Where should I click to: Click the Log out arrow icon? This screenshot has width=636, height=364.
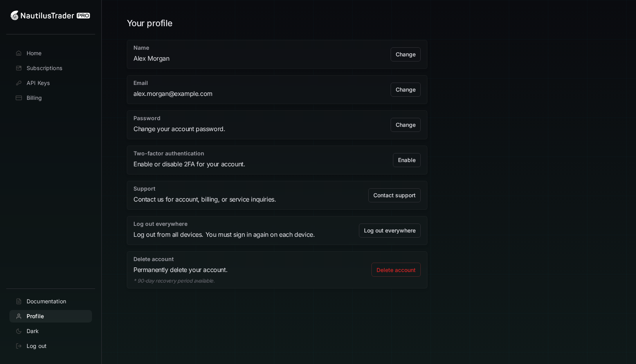19,346
